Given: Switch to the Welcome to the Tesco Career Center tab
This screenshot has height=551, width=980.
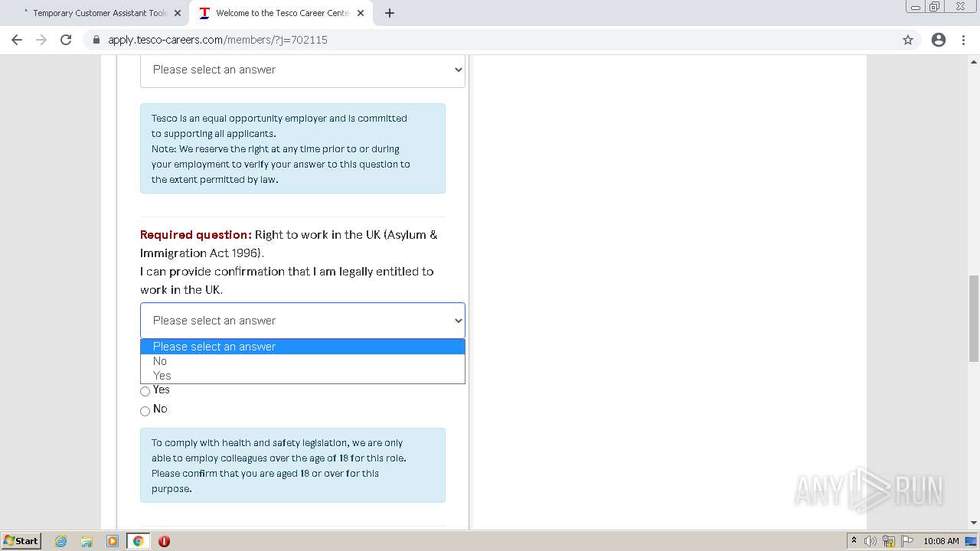Looking at the screenshot, I should 282,13.
